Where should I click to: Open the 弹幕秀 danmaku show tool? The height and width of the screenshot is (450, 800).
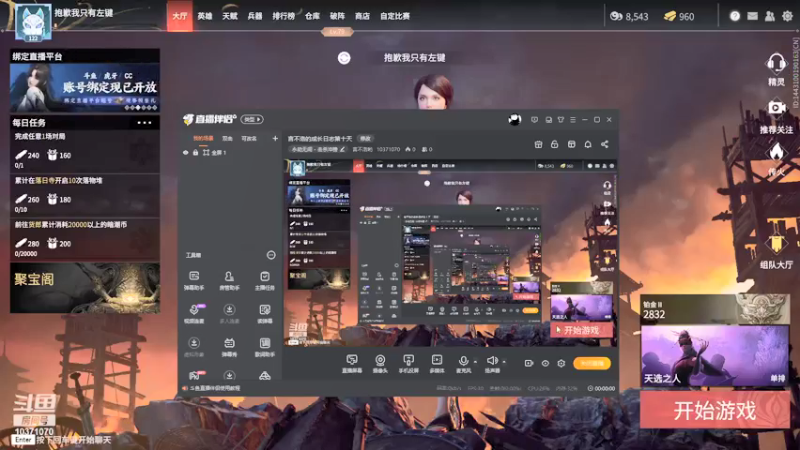click(229, 347)
